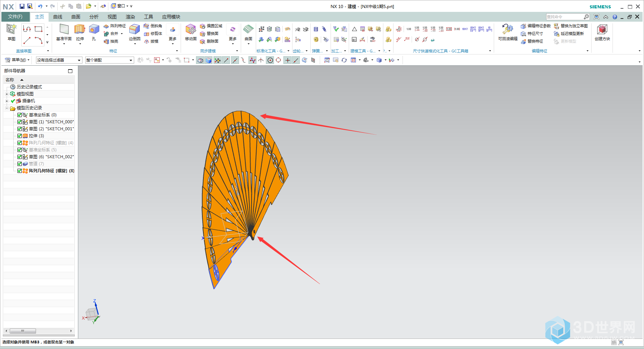This screenshot has height=349, width=644.
Task: Open the 窗口 window menu button
Action: click(x=119, y=6)
